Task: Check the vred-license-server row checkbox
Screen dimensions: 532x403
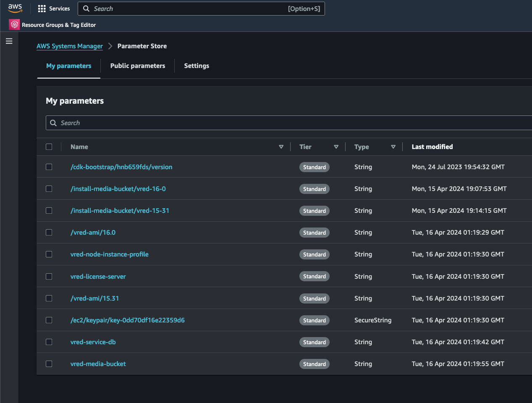Action: pos(49,276)
